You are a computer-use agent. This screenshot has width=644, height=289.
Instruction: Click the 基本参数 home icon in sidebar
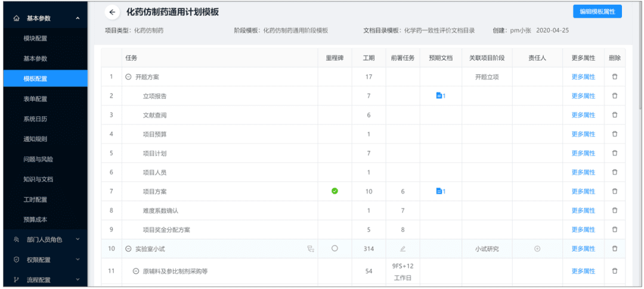point(17,18)
